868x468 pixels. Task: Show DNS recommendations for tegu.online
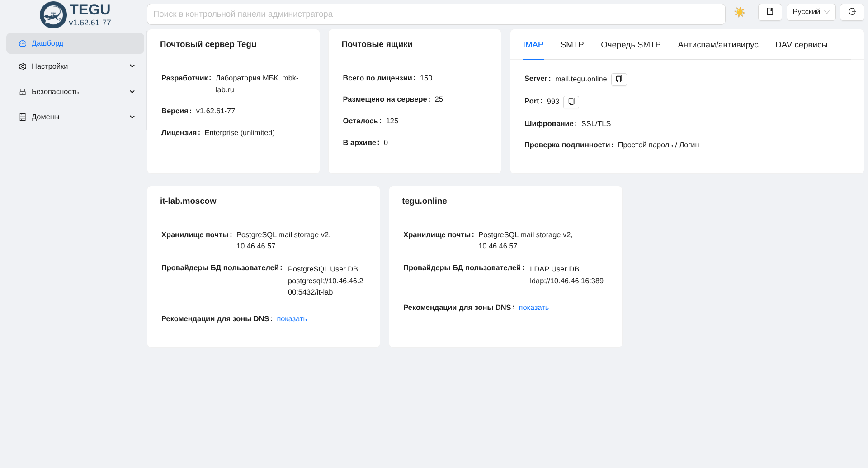point(533,308)
